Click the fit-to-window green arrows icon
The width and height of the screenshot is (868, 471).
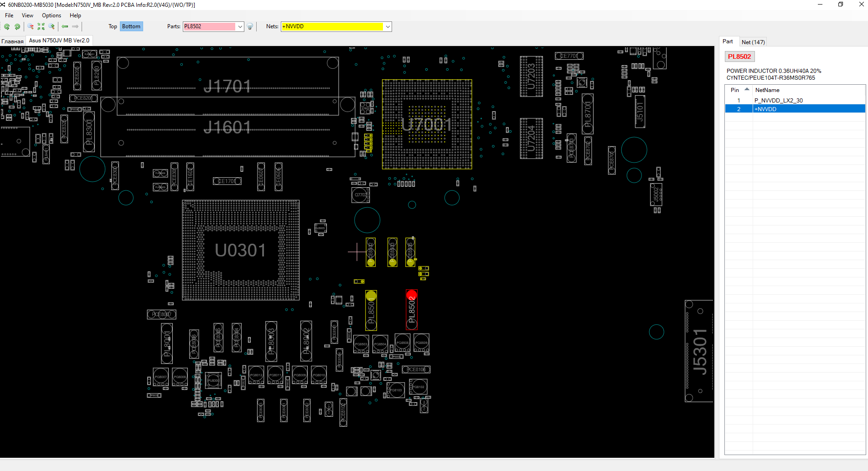(x=41, y=26)
